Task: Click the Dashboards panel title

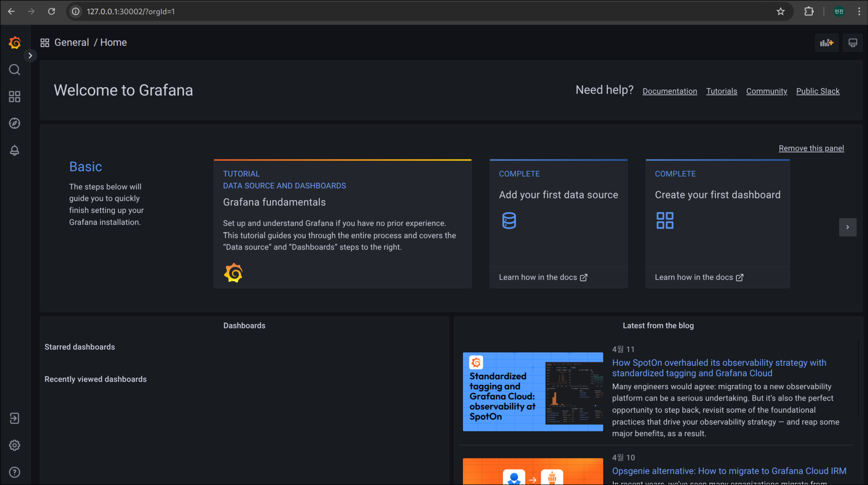Action: [x=244, y=326]
